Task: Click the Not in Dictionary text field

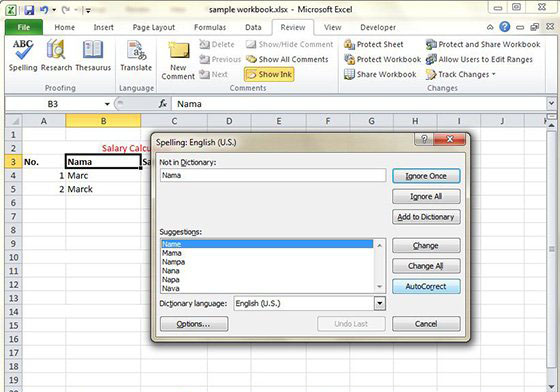Action: pyautogui.click(x=273, y=175)
